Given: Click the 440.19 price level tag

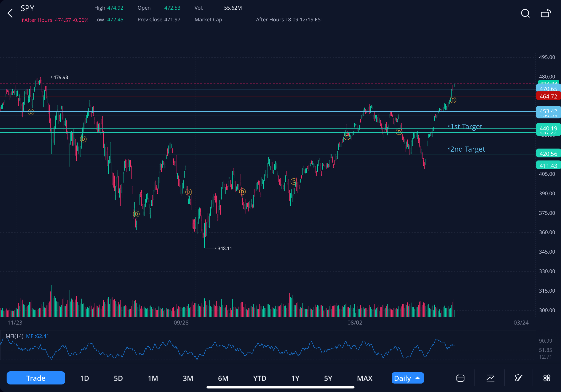Looking at the screenshot, I should (x=548, y=128).
